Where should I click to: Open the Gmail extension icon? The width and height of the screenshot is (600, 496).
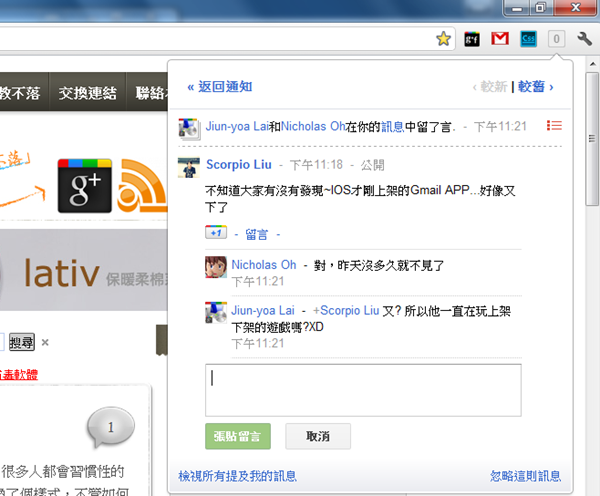500,39
